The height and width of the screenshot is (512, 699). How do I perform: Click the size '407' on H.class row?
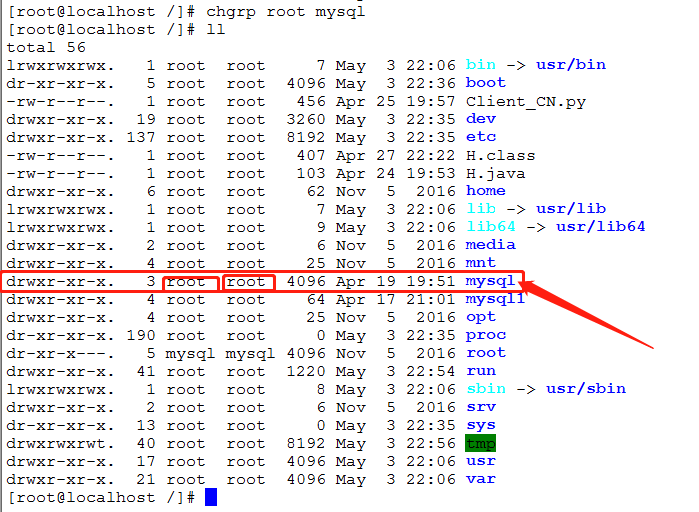[311, 155]
